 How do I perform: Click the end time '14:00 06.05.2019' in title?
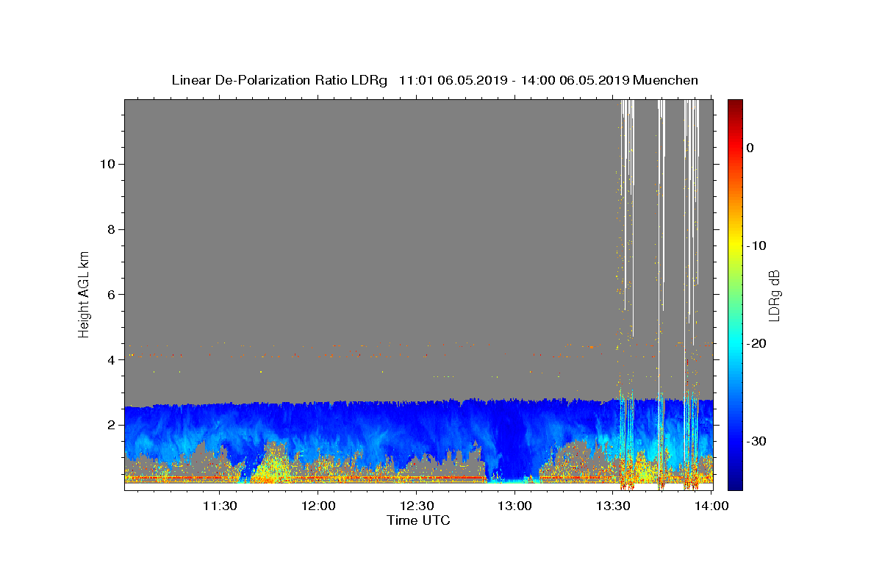(574, 80)
